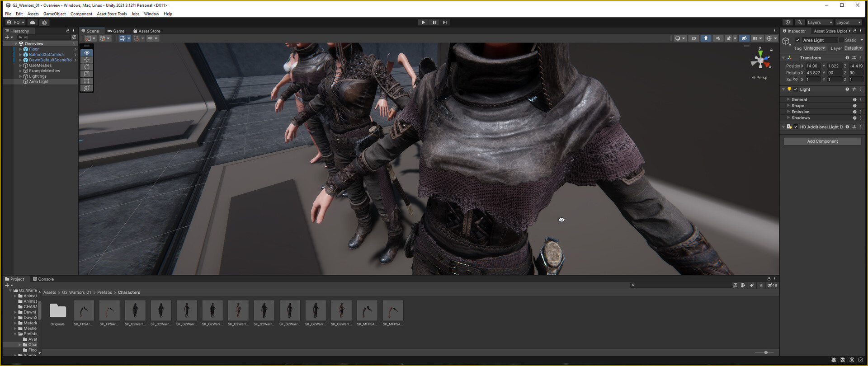The height and width of the screenshot is (366, 868).
Task: Click Assets in the breadcrumb path
Action: [50, 292]
